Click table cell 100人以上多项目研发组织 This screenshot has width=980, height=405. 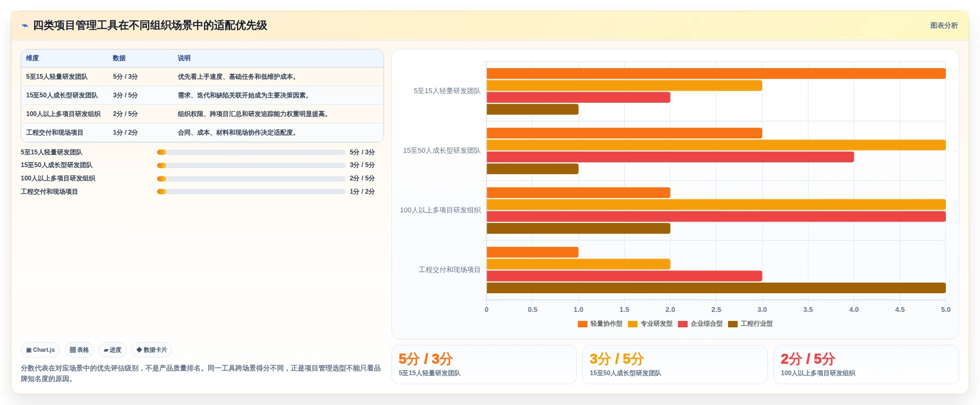(x=63, y=114)
